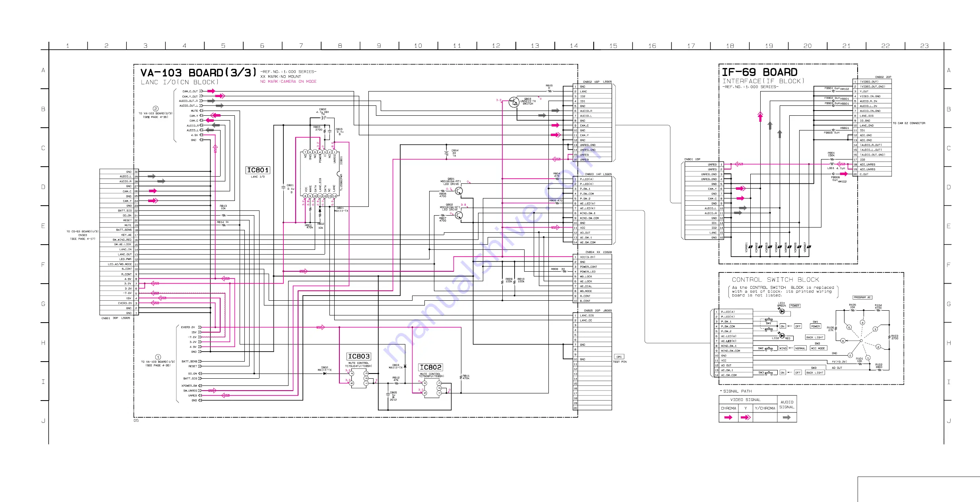Screen dimensions: 980x502
Task: Click the "CAM_C_OUT" signal label
Action: point(190,91)
